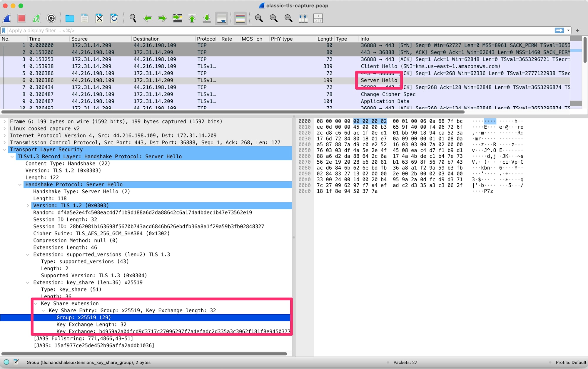Sort by the Time column header
This screenshot has width=588, height=369.
[48, 39]
